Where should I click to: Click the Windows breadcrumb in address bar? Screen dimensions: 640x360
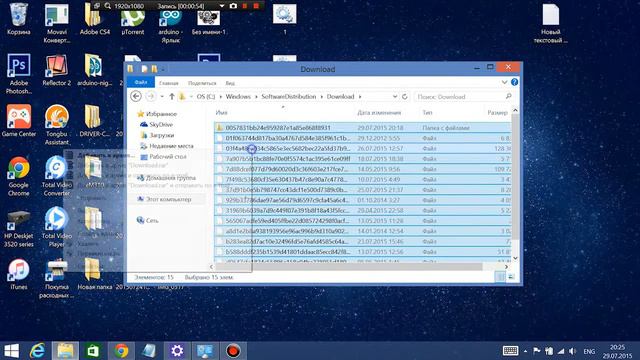pos(238,97)
